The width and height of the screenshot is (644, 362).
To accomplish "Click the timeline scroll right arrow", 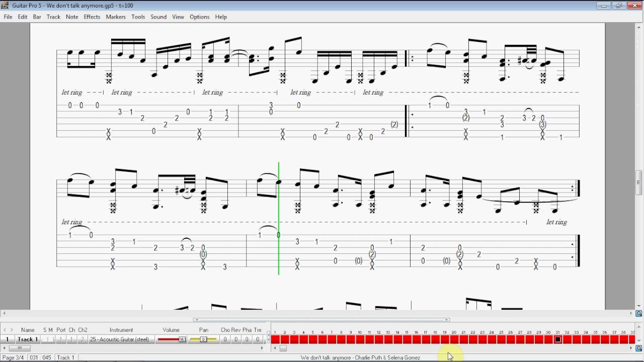I will tap(632, 348).
